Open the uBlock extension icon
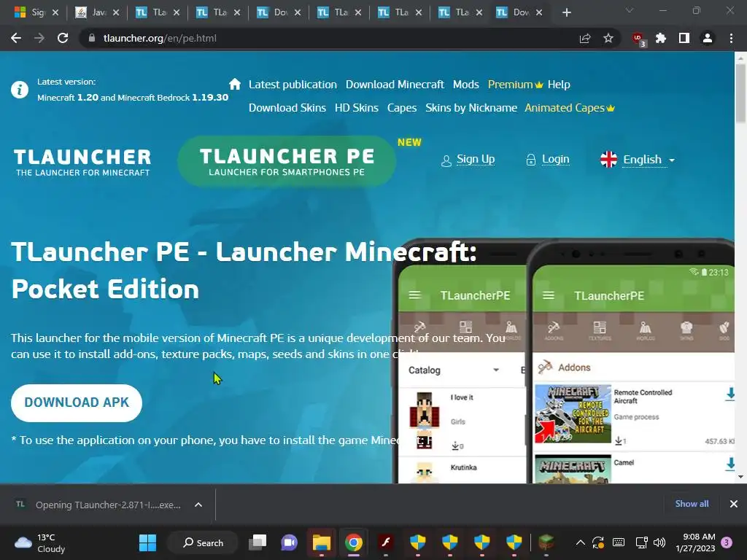Screen dimensions: 747x560 638,39
